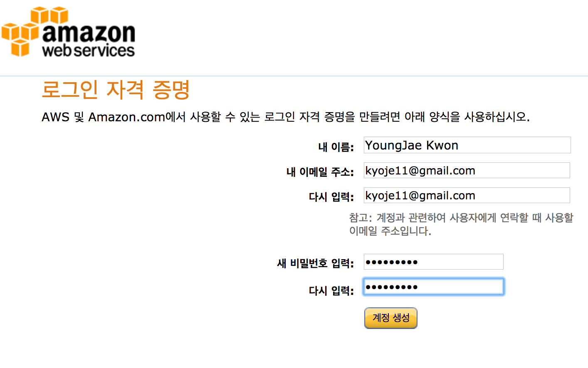The image size is (588, 368).
Task: Click the 이메일 주소입니다 second line of note
Action: [390, 231]
